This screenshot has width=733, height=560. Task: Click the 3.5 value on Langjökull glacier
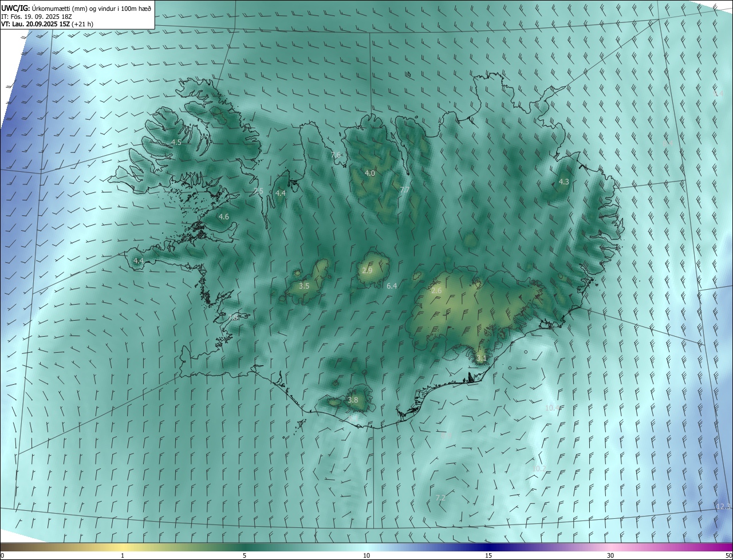tap(304, 285)
